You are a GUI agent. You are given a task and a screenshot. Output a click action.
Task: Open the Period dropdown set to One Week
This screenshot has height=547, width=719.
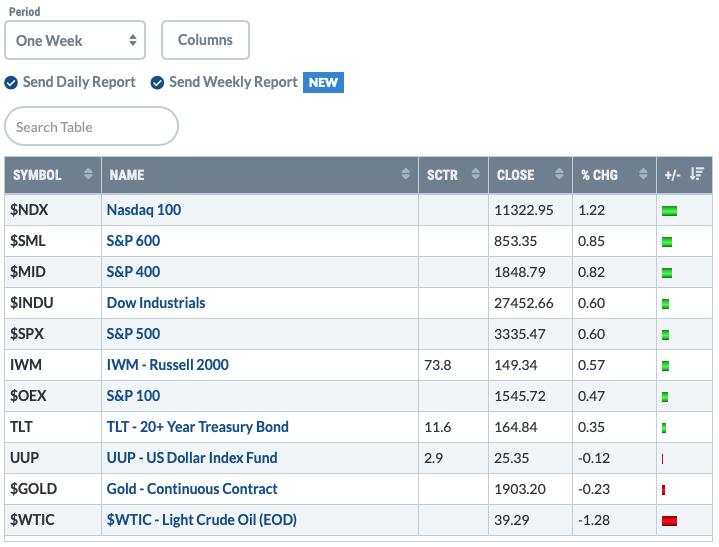pyautogui.click(x=75, y=40)
